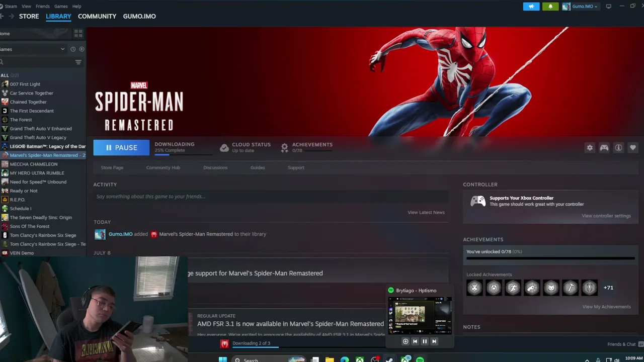This screenshot has height=362, width=644.
Task: Click View Latest News link
Action: click(x=426, y=212)
